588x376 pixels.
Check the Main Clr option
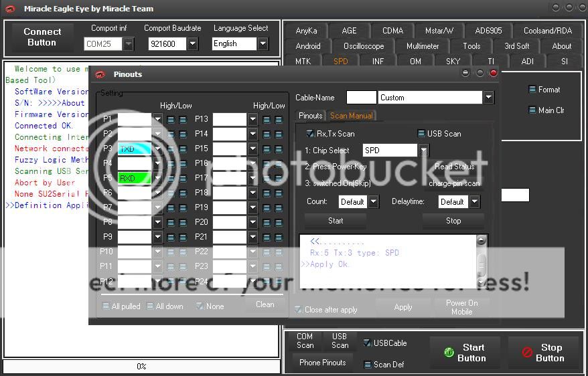click(532, 110)
